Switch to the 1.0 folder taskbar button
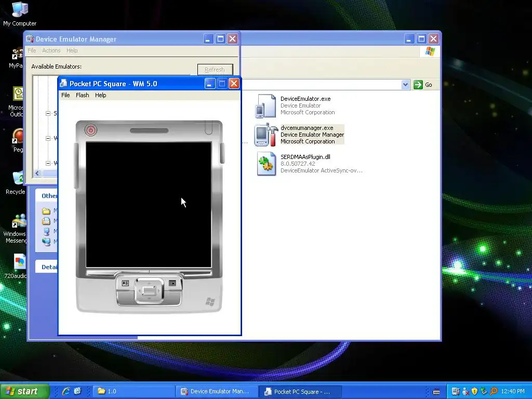This screenshot has width=532, height=399. [134, 391]
